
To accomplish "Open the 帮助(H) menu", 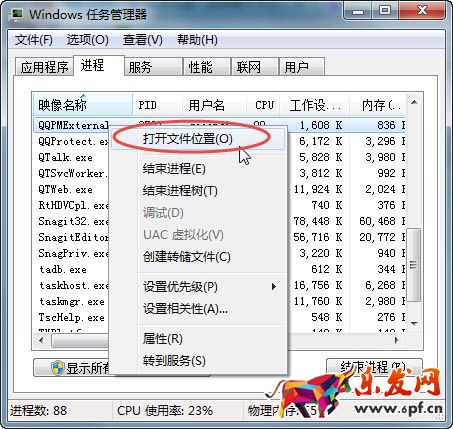I will (197, 40).
